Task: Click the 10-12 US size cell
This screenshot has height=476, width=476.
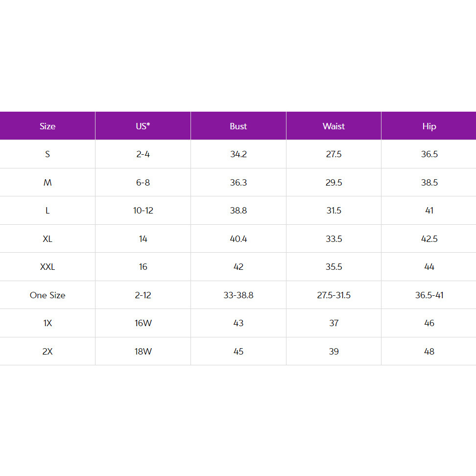Action: [143, 211]
